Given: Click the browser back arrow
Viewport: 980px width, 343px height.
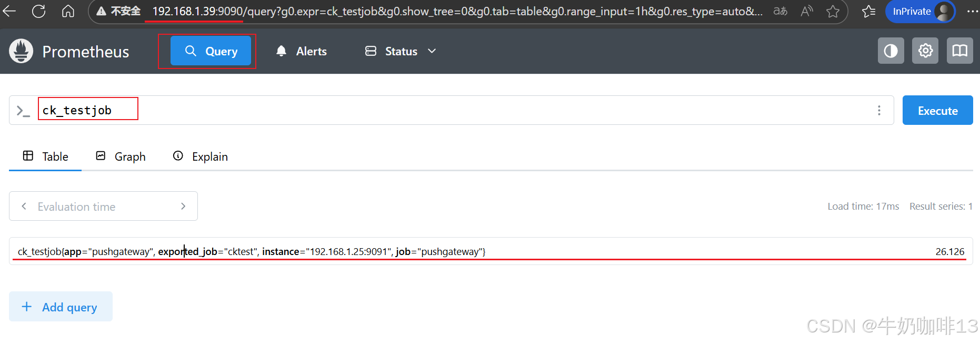Looking at the screenshot, I should pyautogui.click(x=9, y=11).
